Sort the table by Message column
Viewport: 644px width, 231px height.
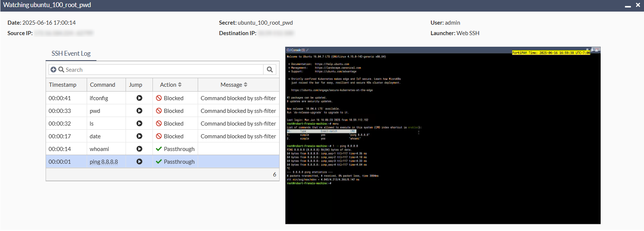tap(234, 85)
